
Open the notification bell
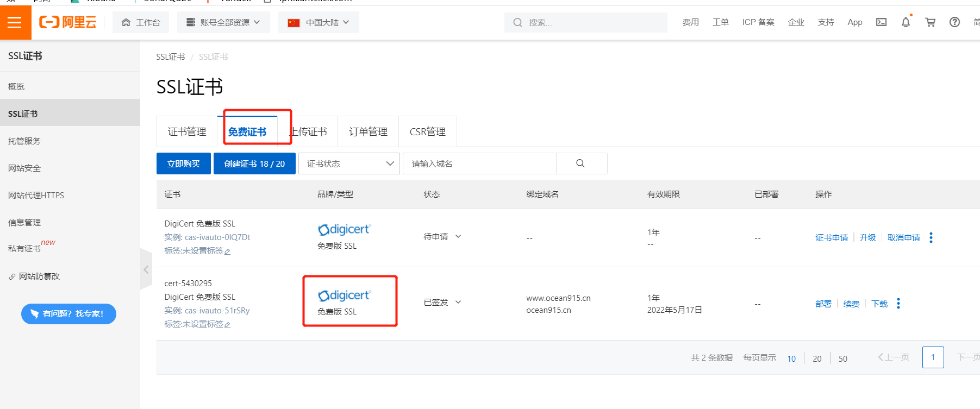906,22
